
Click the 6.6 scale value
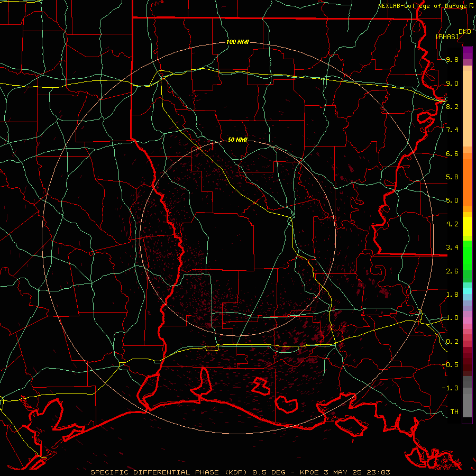452,153
